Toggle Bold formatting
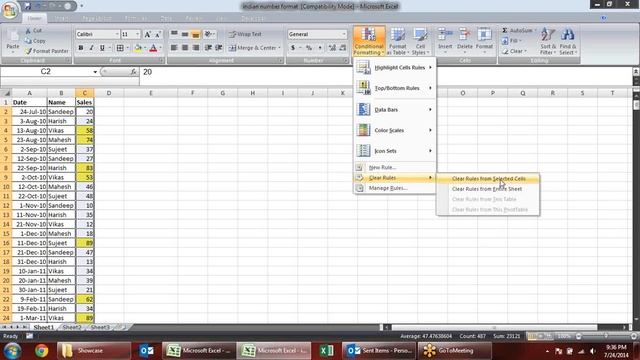Screen dimensions: 640x360 pos(80,48)
